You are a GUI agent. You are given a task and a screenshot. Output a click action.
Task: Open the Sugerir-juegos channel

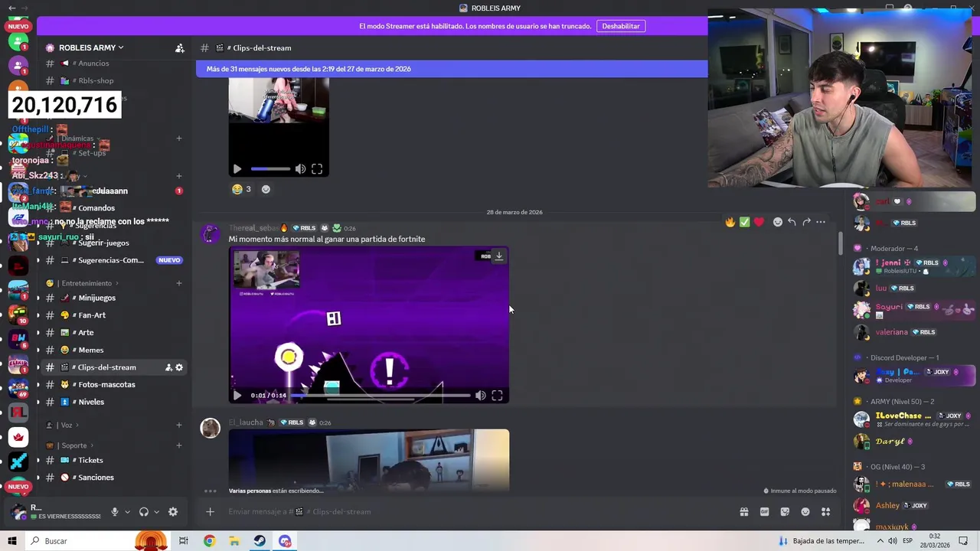(103, 243)
